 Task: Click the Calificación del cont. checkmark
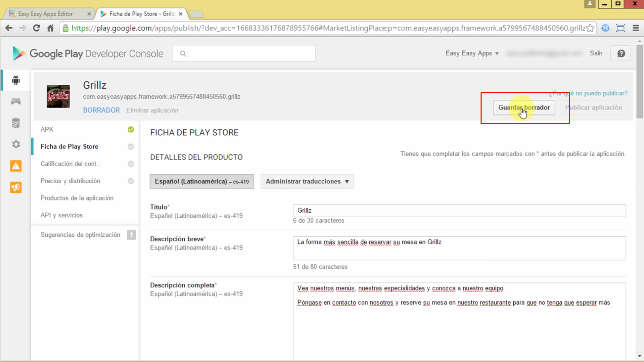point(131,164)
